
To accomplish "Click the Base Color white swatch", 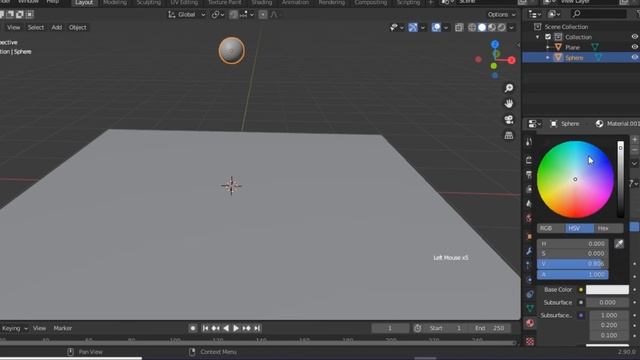I will click(x=607, y=289).
